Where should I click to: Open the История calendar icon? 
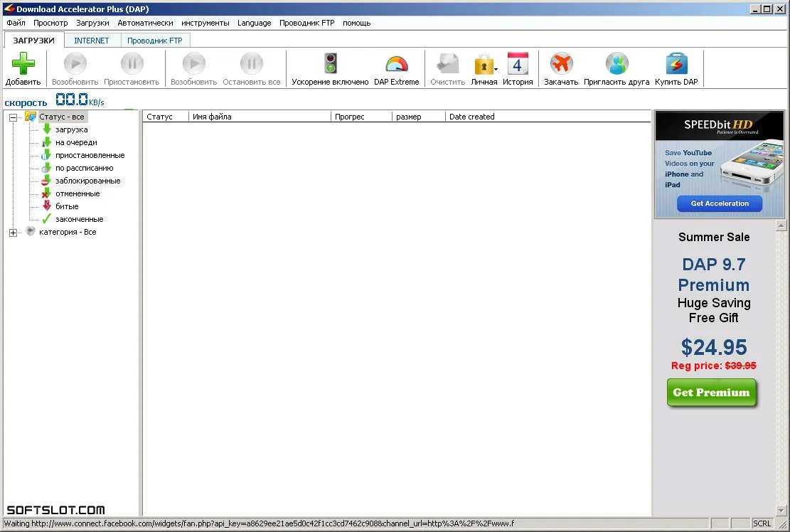518,64
